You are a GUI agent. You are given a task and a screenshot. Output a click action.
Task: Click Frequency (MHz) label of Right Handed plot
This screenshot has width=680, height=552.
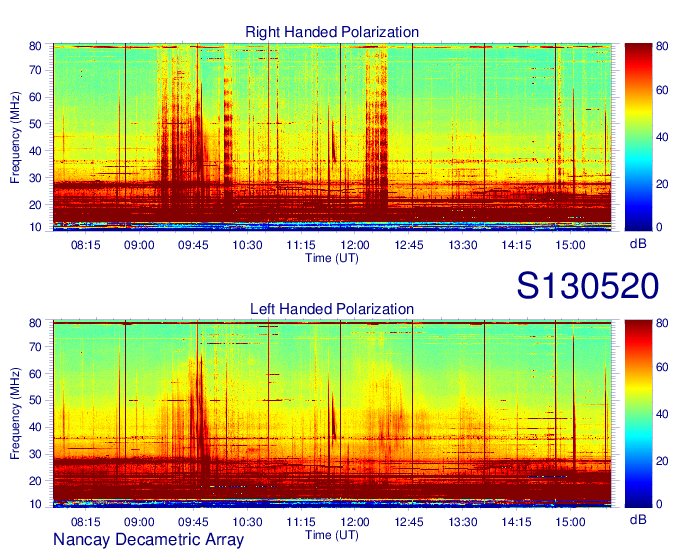click(x=15, y=137)
